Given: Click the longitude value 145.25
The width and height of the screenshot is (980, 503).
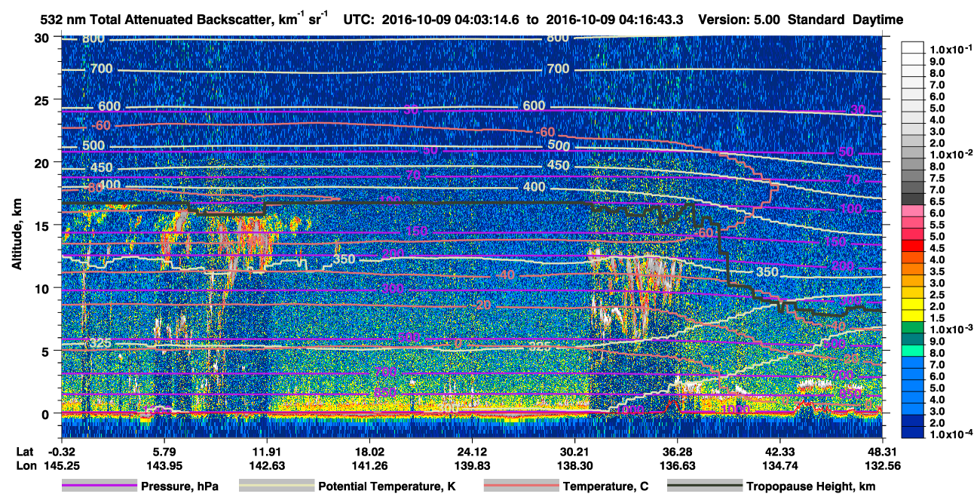Looking at the screenshot, I should click(x=60, y=466).
